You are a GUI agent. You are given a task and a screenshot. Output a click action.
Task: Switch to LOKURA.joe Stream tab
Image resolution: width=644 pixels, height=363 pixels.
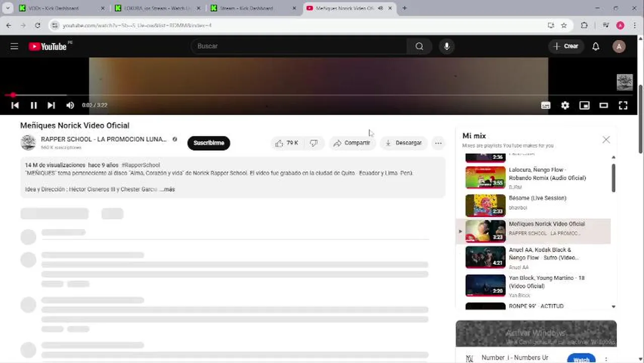pos(157,8)
